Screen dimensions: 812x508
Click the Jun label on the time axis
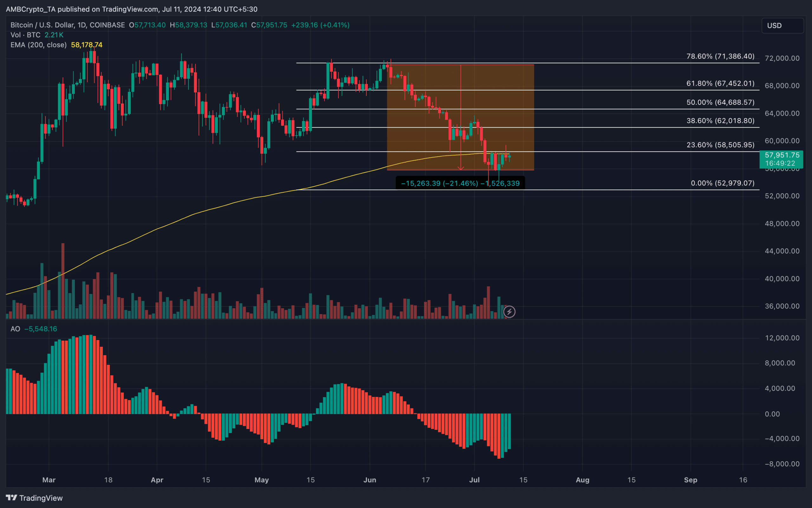pos(370,480)
